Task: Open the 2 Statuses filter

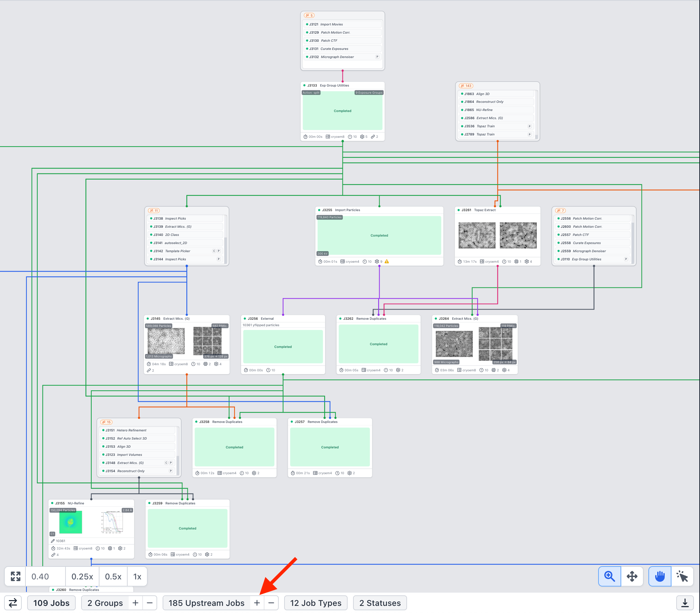Action: [380, 603]
